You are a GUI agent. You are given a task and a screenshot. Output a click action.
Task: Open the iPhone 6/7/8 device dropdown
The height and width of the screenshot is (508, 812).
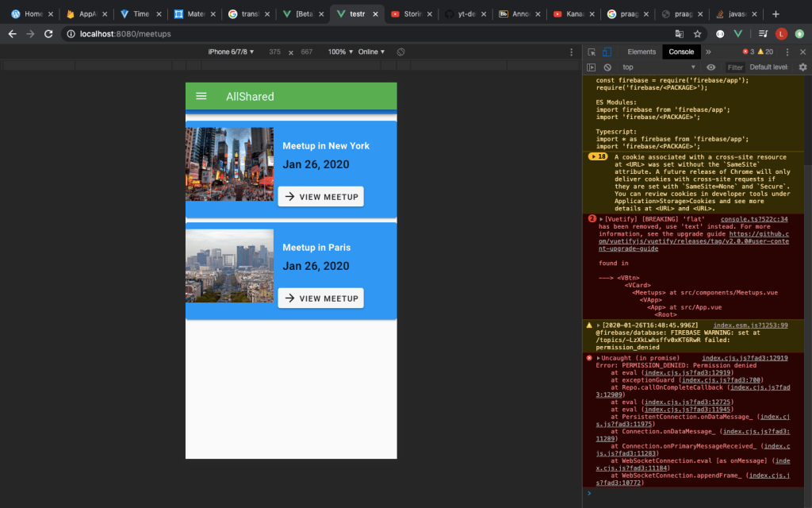coord(231,52)
